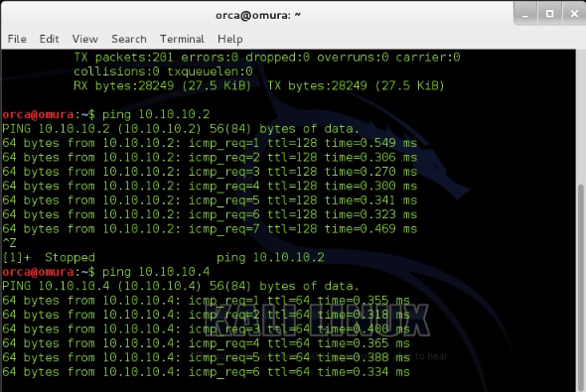Close the terminal window
The width and height of the screenshot is (586, 392).
click(x=574, y=14)
